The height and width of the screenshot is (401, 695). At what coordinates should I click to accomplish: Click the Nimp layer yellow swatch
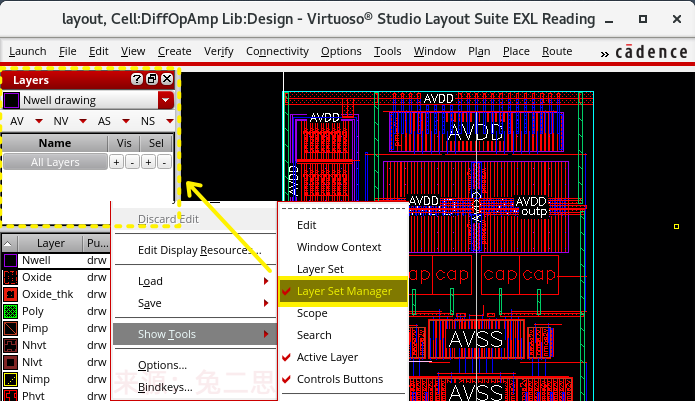10,379
